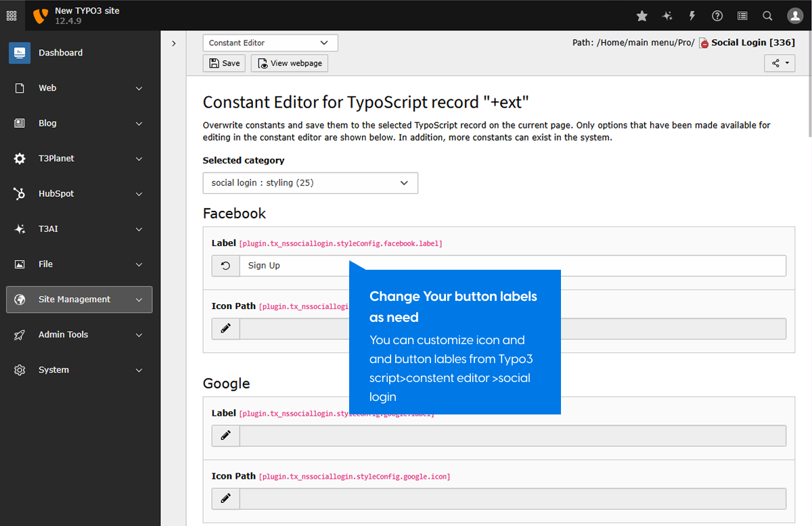
Task: Open the help question mark icon
Action: click(717, 16)
